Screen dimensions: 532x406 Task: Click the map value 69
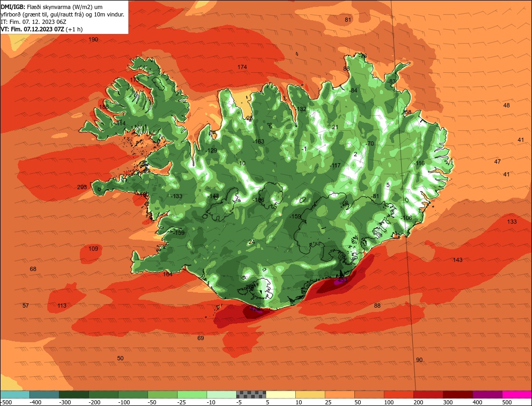(x=201, y=338)
